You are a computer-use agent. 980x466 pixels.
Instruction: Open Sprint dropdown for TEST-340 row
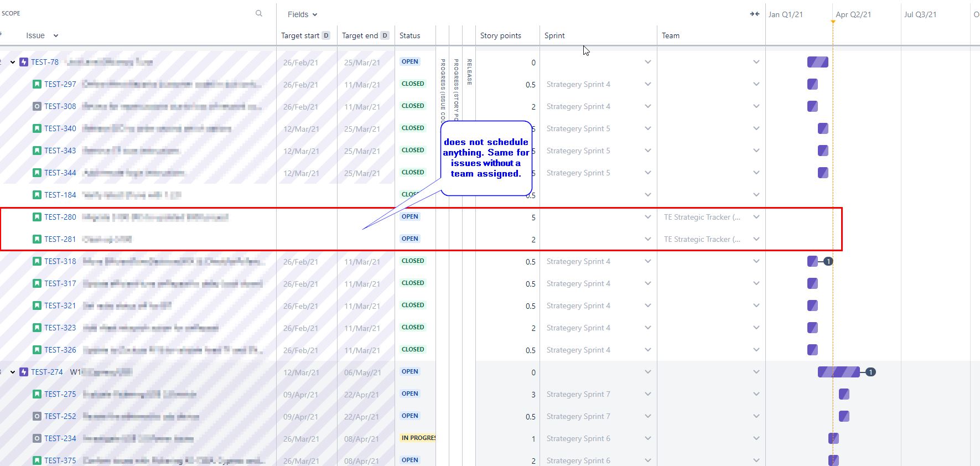click(x=648, y=128)
